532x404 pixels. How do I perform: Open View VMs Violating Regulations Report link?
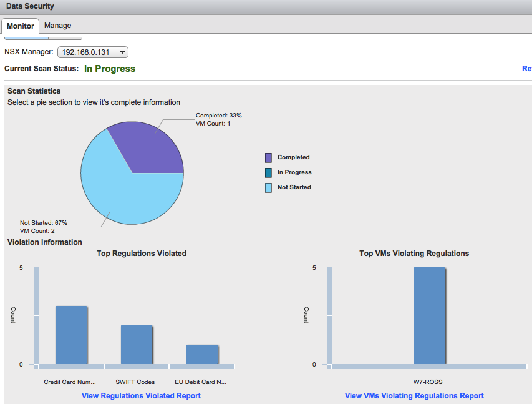[414, 396]
